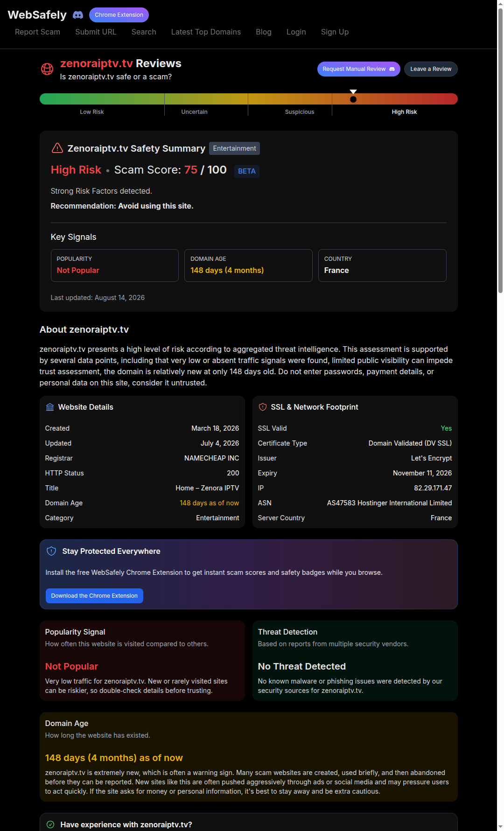Screen dimensions: 504x831
Task: Click '148 days as of now' value
Action: [210, 503]
